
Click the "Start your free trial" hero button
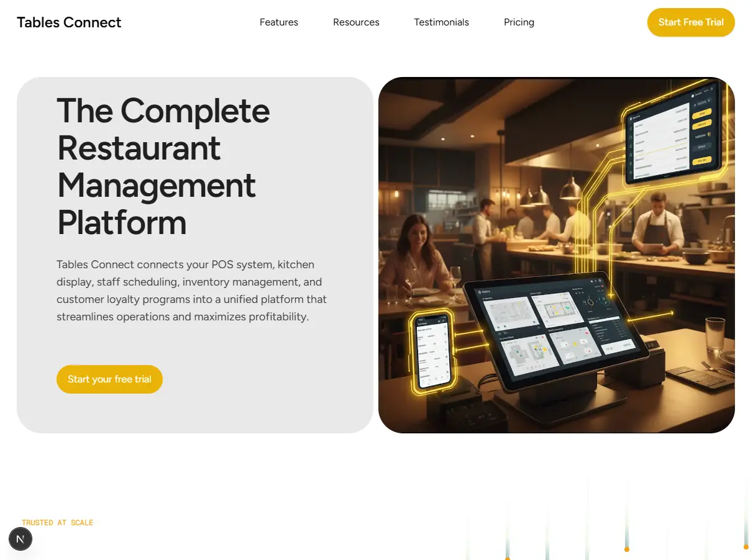109,379
